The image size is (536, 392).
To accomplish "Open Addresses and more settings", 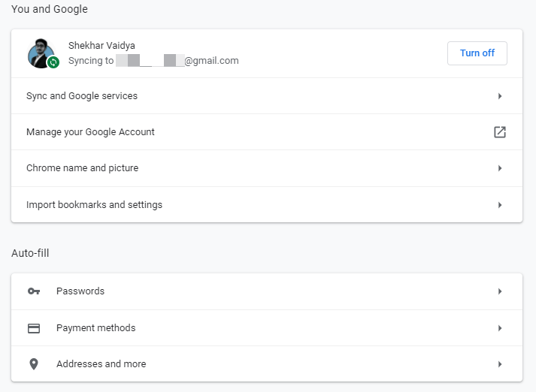I will (x=267, y=363).
